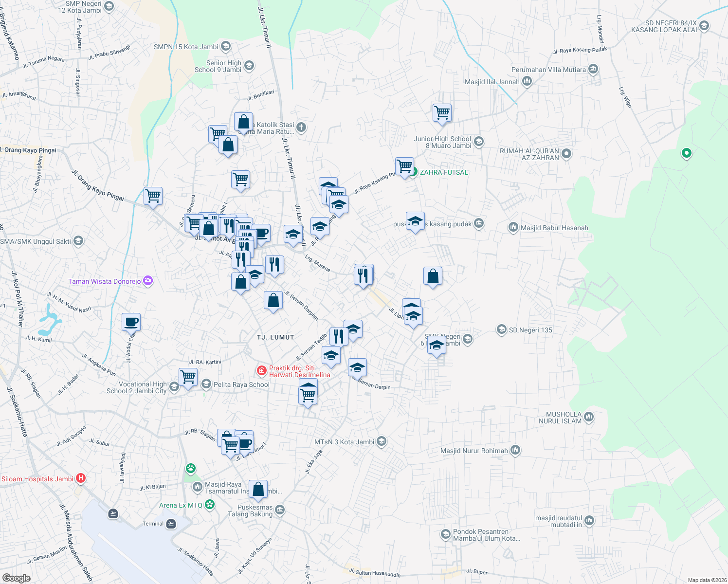Click the Taman Wisata Donorejo attraction icon
728x584 pixels.
147,281
